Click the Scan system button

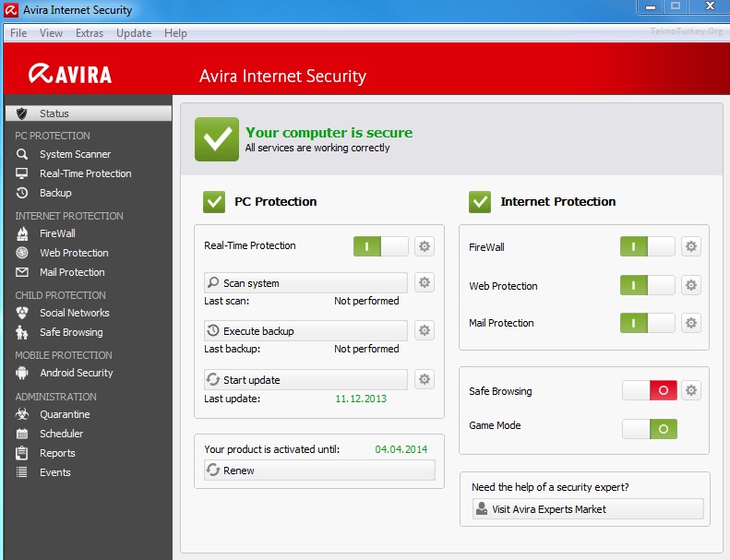click(x=305, y=282)
